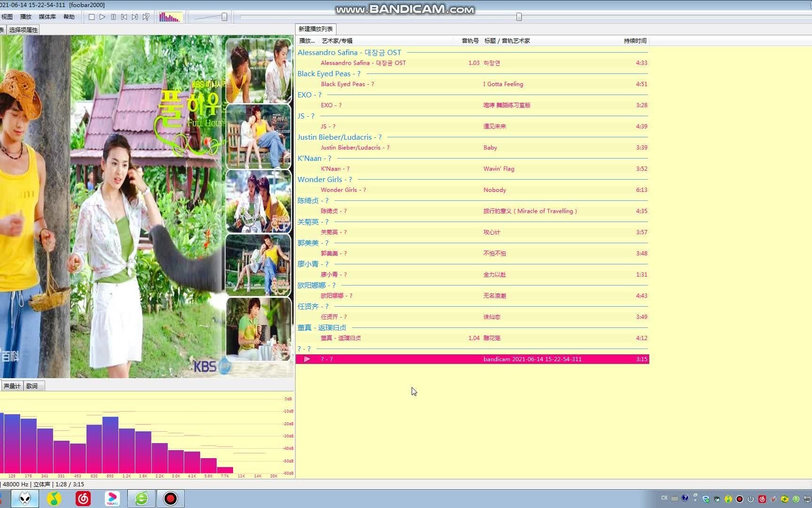
Task: Switch to the 选择项属性 tab
Action: pyautogui.click(x=23, y=30)
